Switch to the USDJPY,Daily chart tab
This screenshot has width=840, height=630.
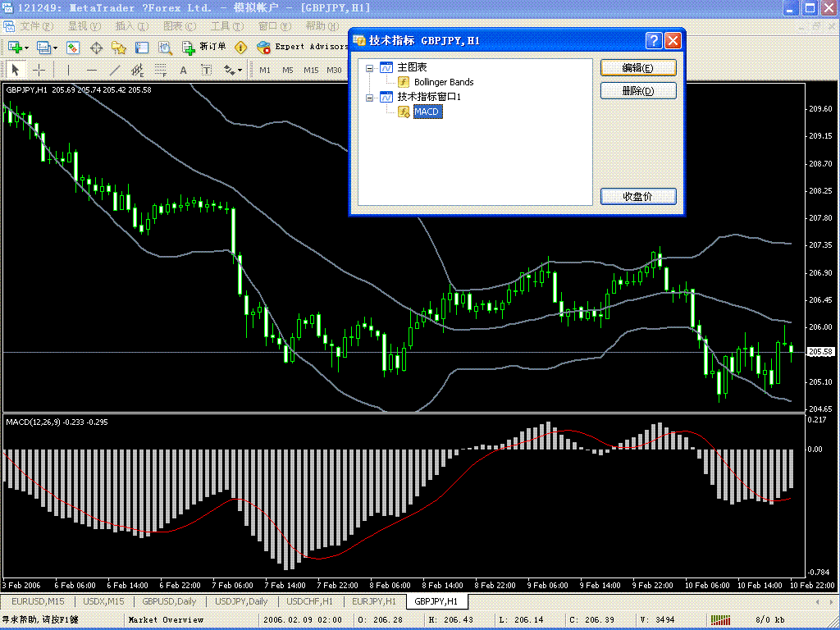pos(242,601)
